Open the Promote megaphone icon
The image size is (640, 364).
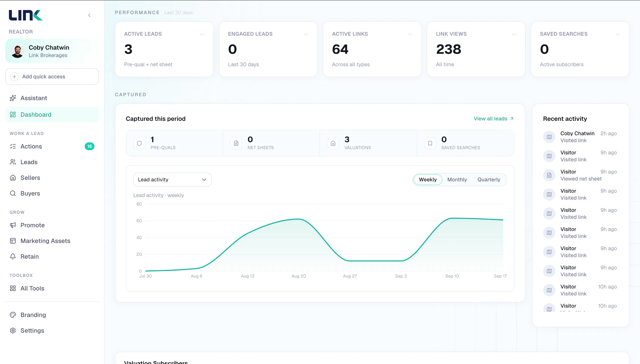(13, 225)
